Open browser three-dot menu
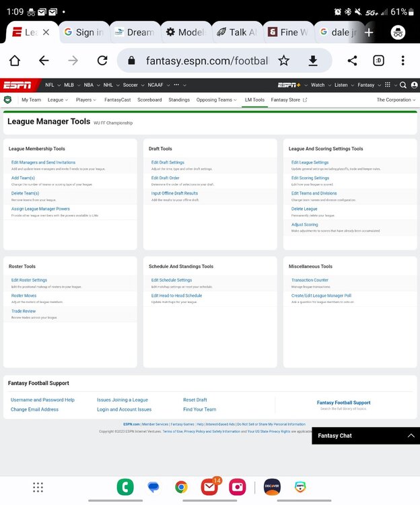Image resolution: width=420 pixels, height=505 pixels. point(403,61)
